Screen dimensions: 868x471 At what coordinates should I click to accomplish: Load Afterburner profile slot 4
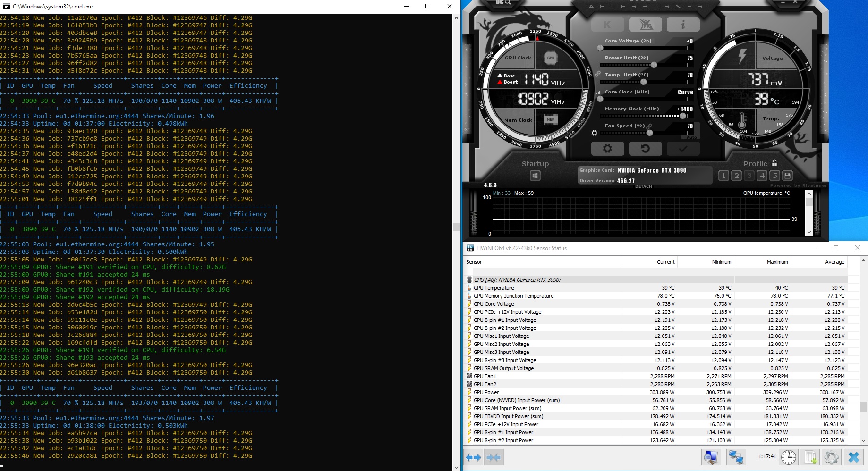[762, 176]
